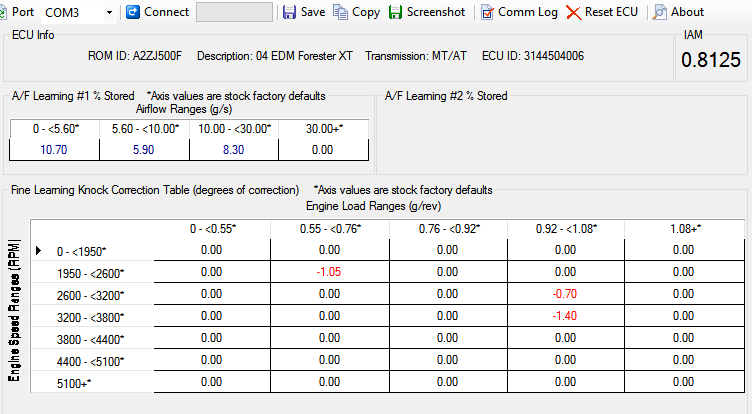Click ROM ID: A2ZJ500F text
This screenshot has height=414, width=752.
(135, 56)
